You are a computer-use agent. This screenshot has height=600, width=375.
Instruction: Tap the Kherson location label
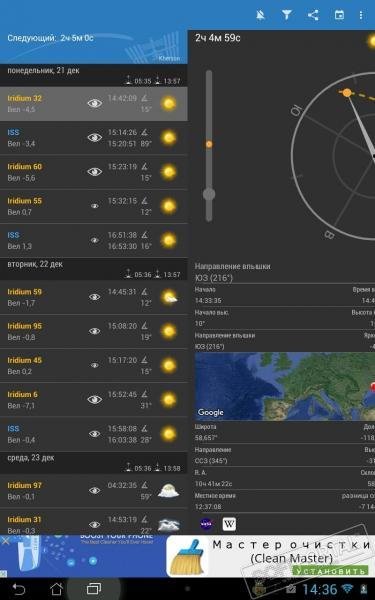[x=169, y=59]
